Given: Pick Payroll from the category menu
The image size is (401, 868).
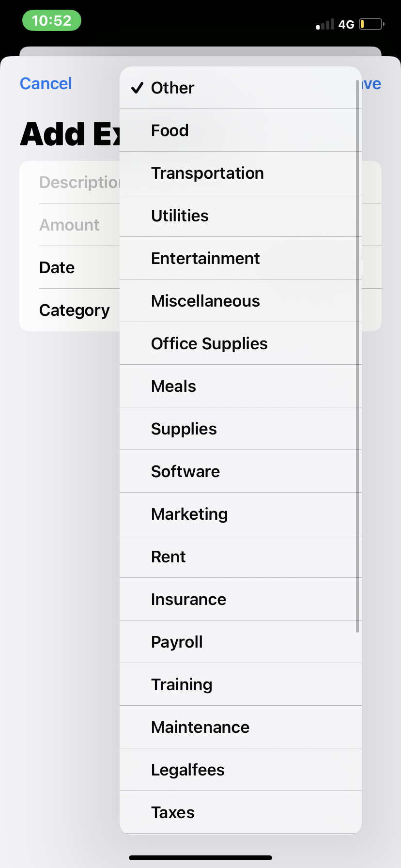Looking at the screenshot, I should point(240,642).
